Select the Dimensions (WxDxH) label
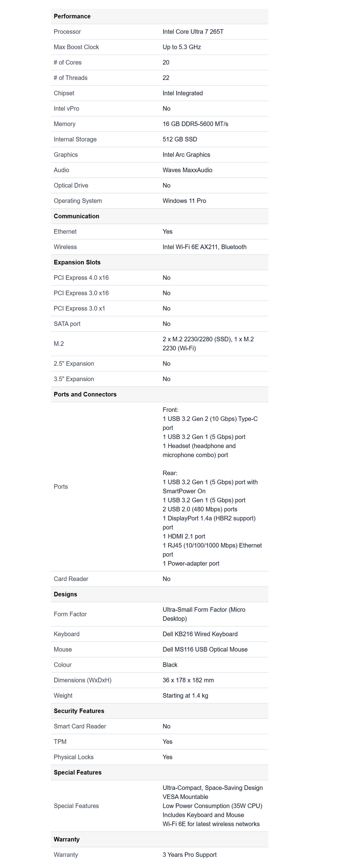This screenshot has height=868, width=357. click(x=83, y=680)
